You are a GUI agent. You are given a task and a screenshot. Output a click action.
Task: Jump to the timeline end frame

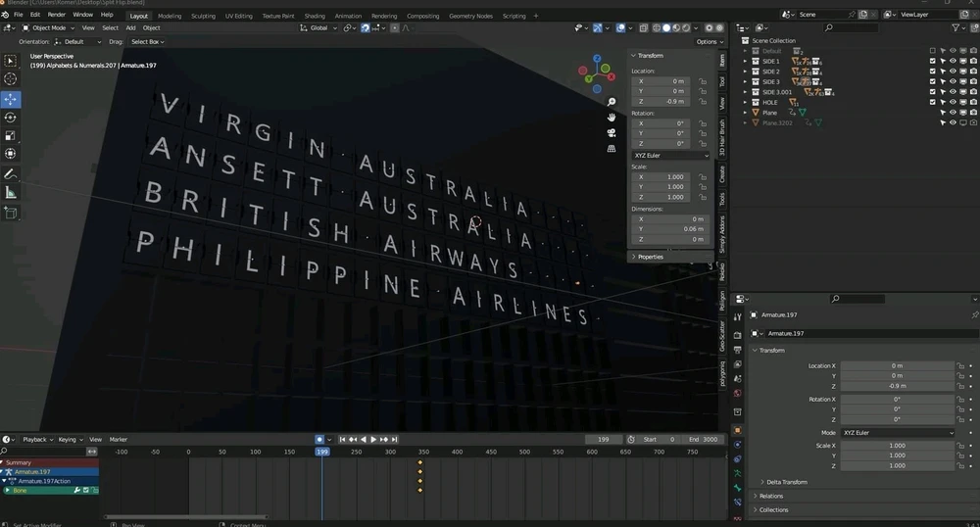tap(394, 440)
